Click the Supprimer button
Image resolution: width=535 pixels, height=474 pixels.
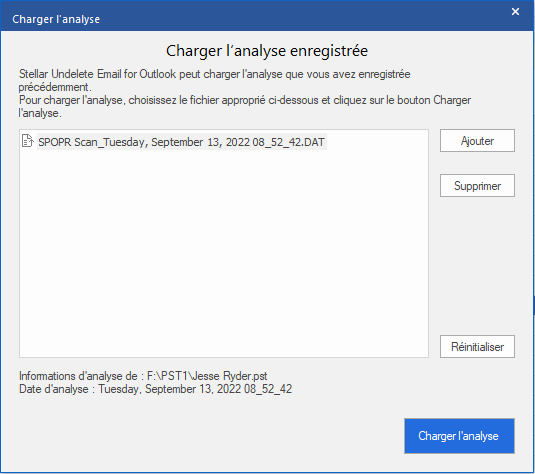[477, 186]
